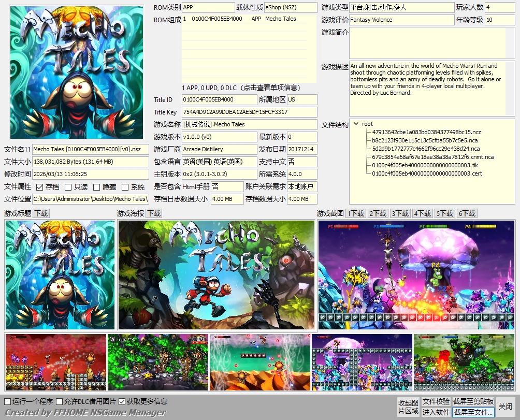This screenshot has height=420, width=520.
Task: Enable the 只读 read-only checkbox
Action: (68, 187)
